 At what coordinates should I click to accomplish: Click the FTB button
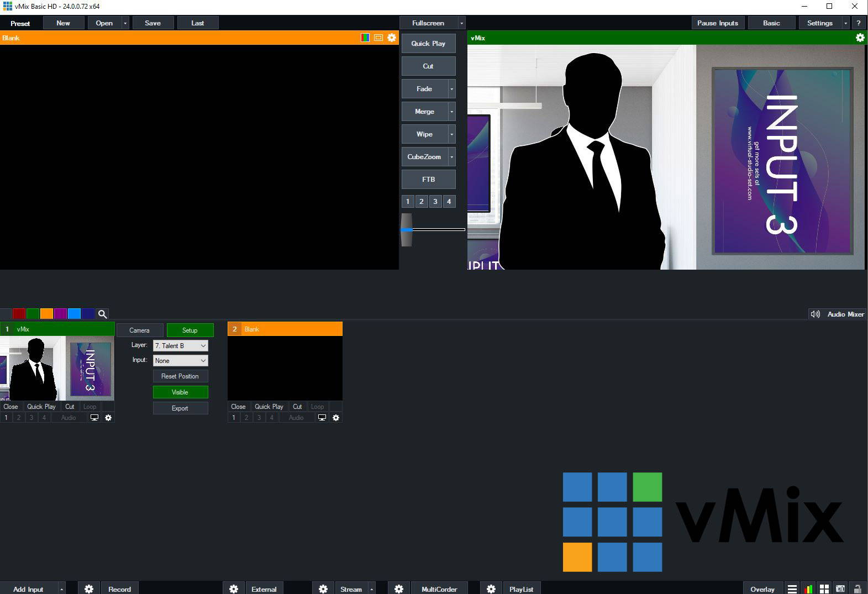428,180
